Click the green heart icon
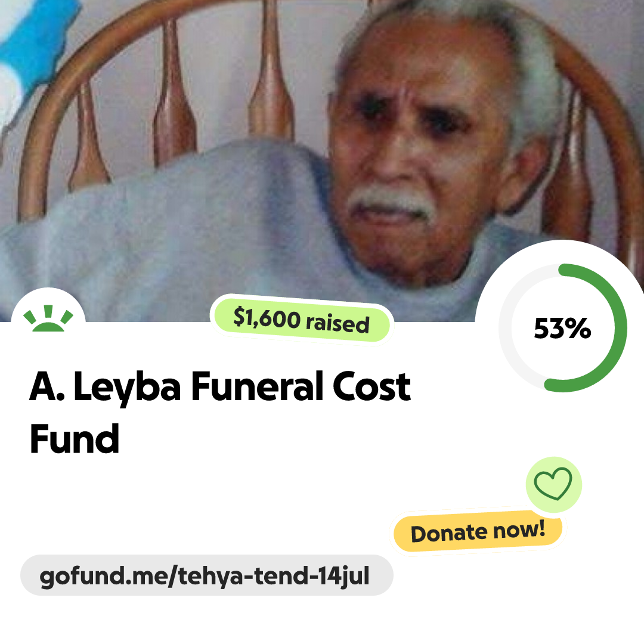 [x=553, y=484]
